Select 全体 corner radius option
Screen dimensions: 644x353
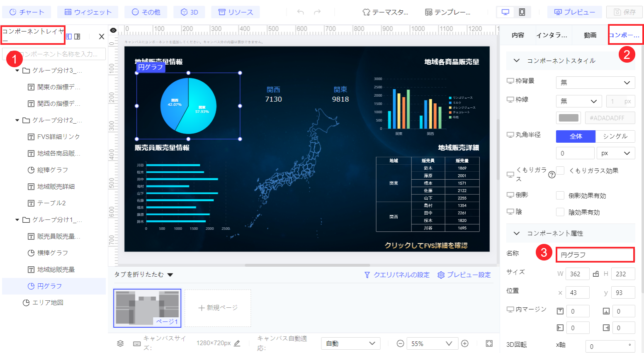576,136
